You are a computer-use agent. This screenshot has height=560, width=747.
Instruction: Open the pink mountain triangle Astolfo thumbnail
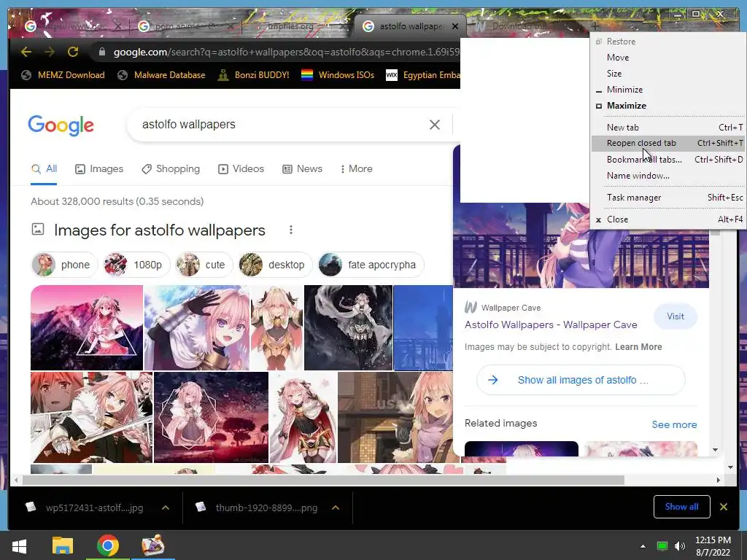[x=87, y=327]
